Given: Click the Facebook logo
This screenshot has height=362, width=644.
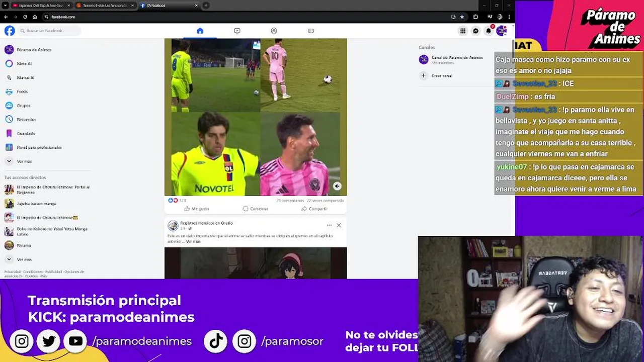Looking at the screenshot, I should tap(10, 31).
